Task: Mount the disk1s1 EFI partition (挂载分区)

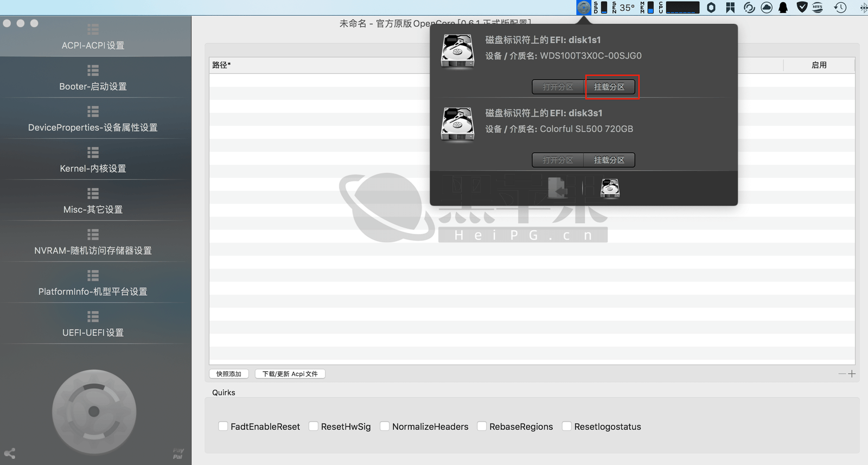Action: 609,87
